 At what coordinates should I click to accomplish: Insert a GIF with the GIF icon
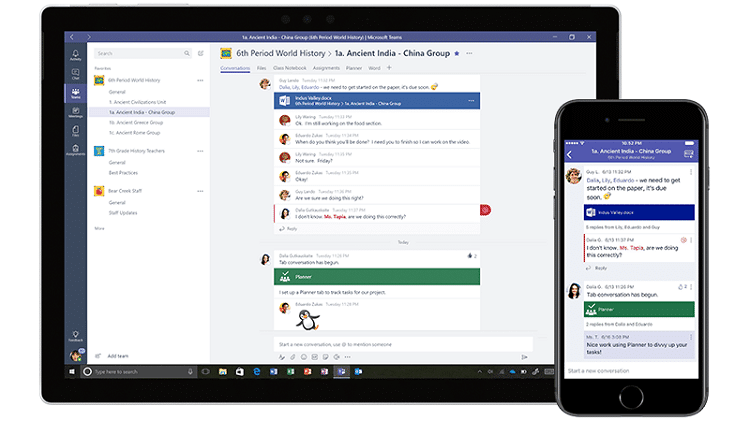click(315, 357)
